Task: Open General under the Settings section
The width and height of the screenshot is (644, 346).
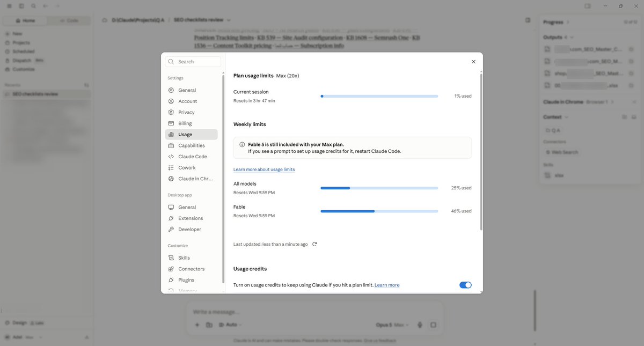Action: pyautogui.click(x=192, y=90)
